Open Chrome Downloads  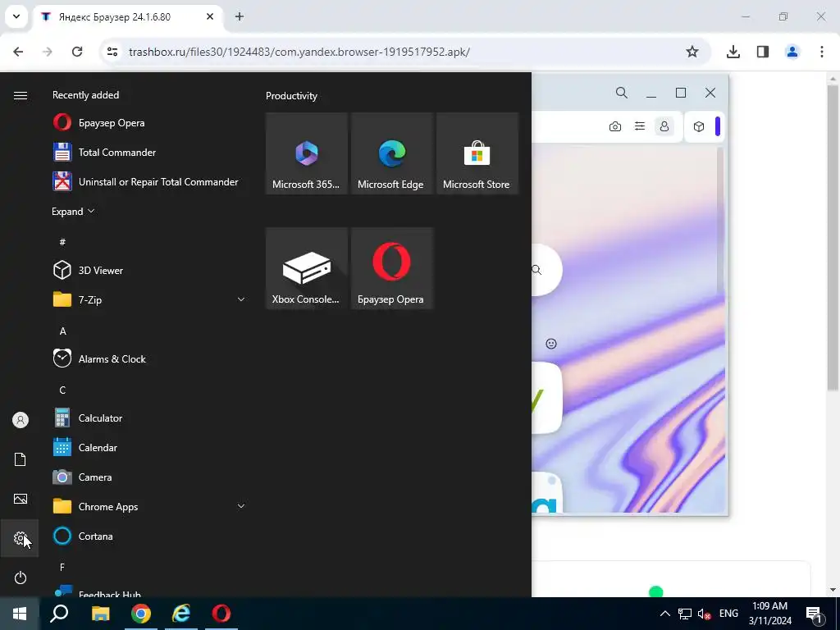pos(733,52)
